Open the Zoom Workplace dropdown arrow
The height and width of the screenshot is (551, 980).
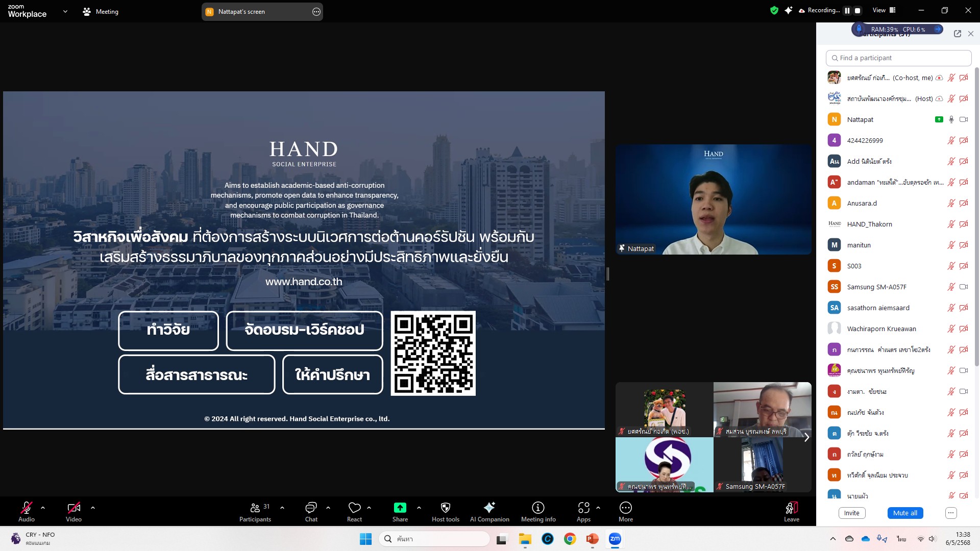[x=65, y=11]
